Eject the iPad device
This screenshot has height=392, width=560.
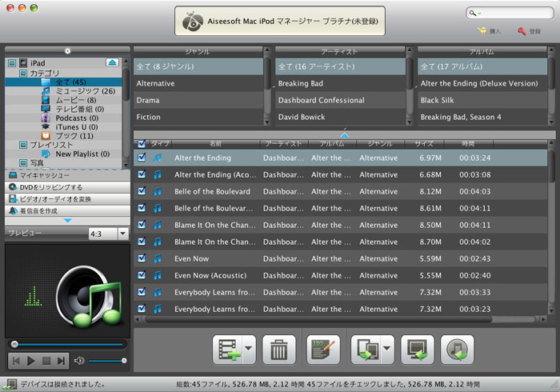(113, 62)
